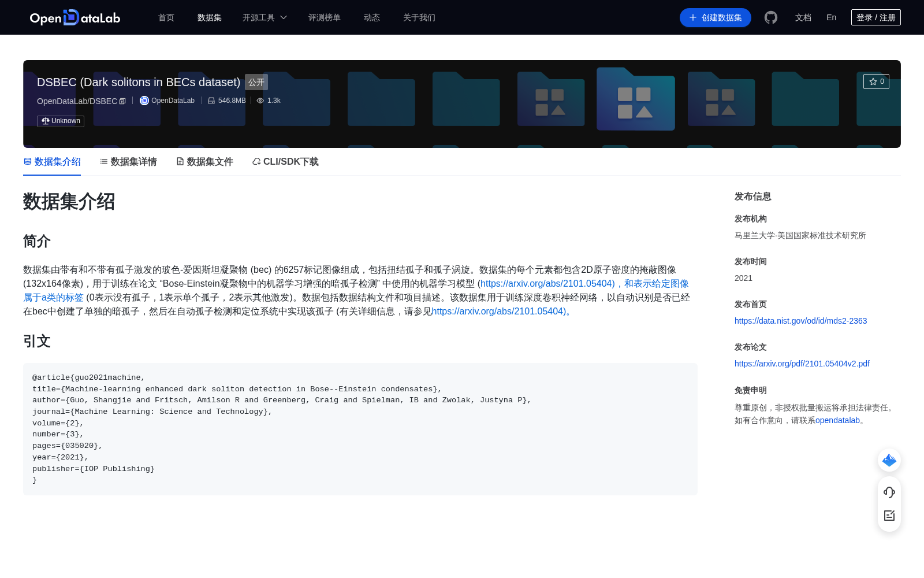
Task: Click 创建数据集 button
Action: point(716,17)
